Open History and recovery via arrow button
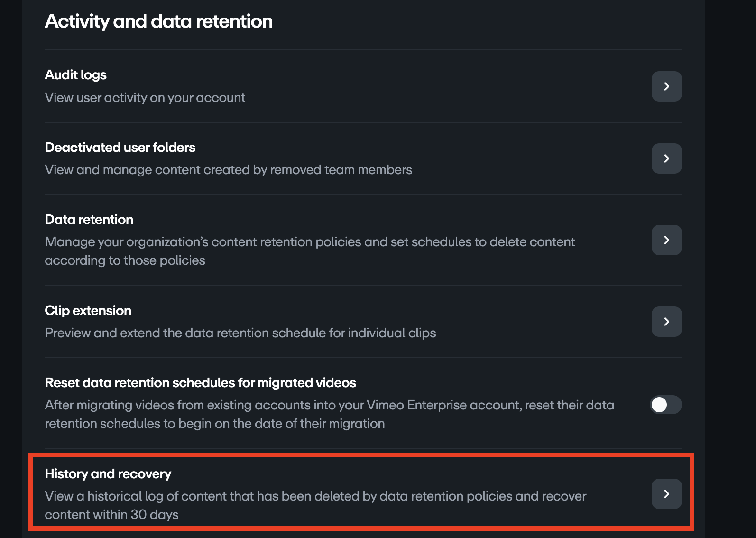 click(x=666, y=494)
